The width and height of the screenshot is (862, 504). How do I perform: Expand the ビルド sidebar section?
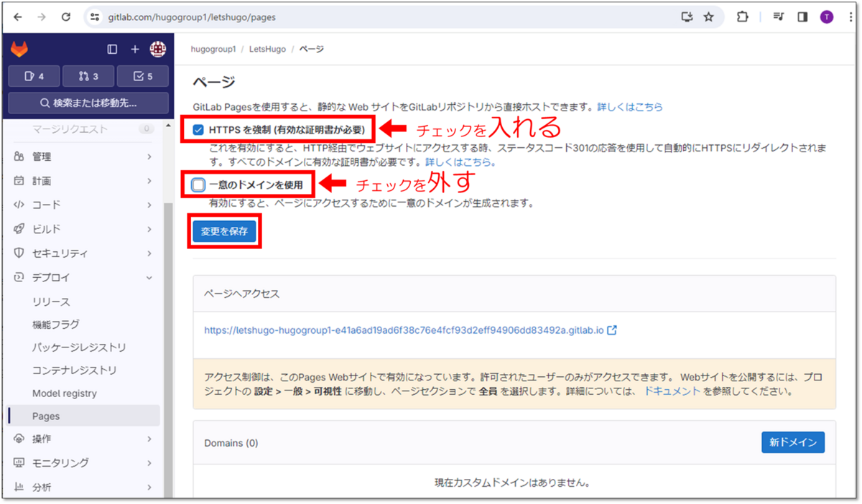coord(84,229)
